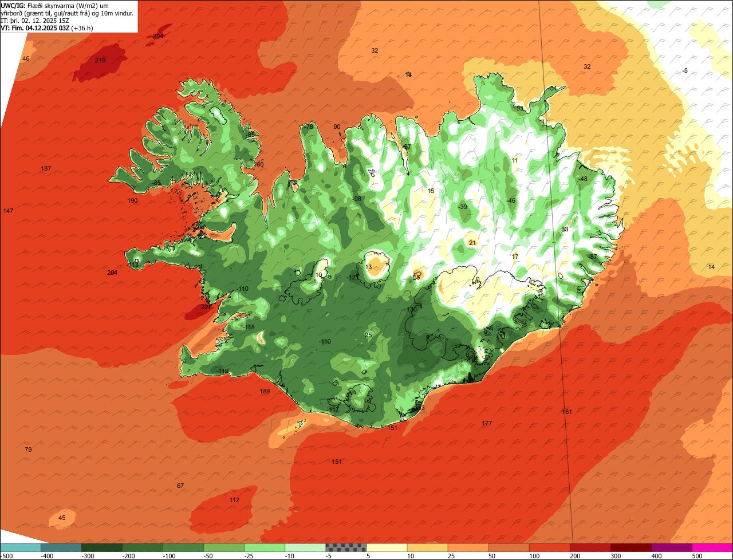This screenshot has height=560, width=733.
Task: Click the map value 79
Action: [x=28, y=450]
